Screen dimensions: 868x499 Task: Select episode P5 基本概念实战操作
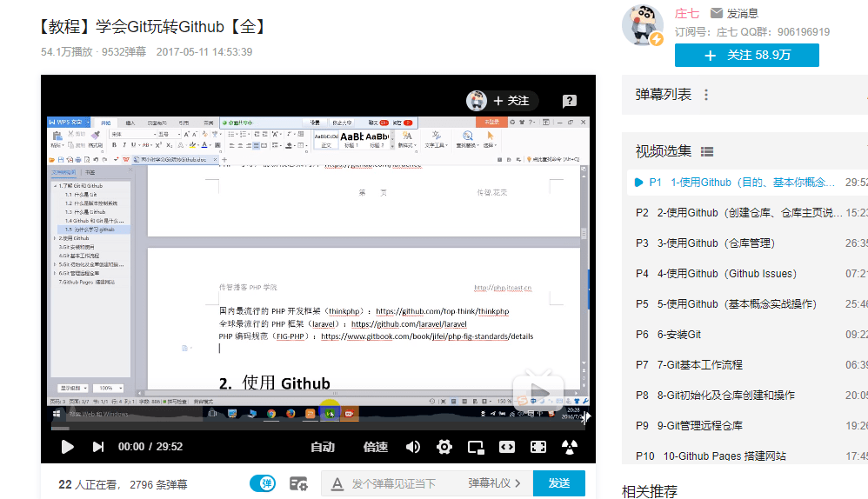click(x=747, y=304)
